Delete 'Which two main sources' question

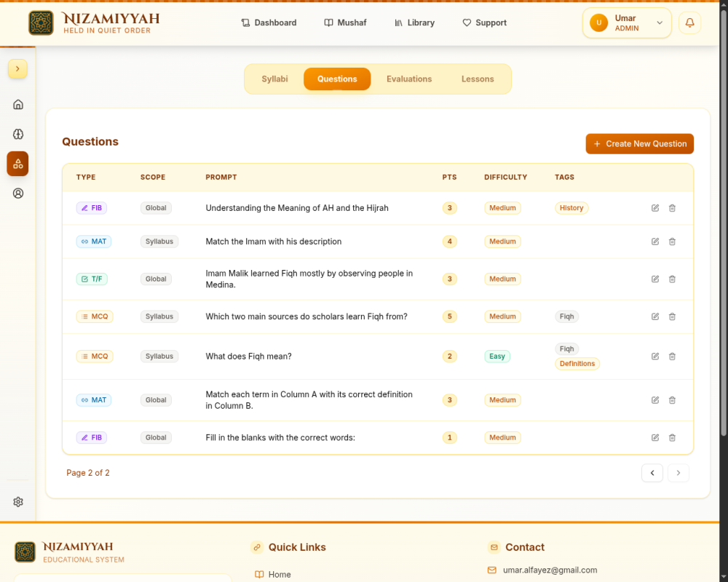pos(672,316)
